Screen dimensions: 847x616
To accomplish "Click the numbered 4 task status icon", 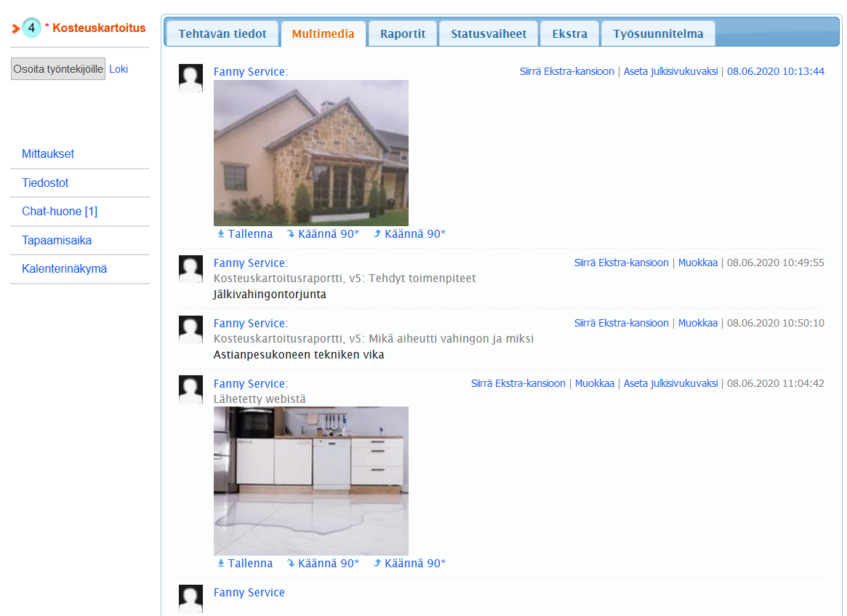I will pos(31,28).
